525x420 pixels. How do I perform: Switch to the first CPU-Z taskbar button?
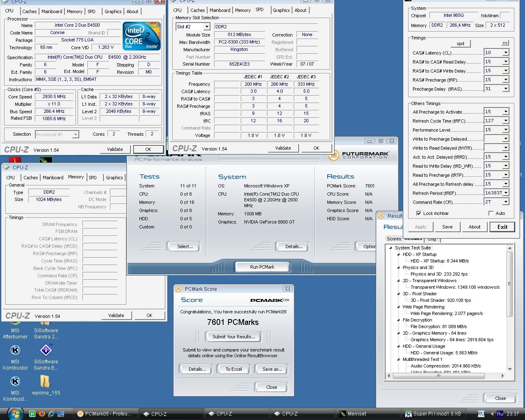tap(171, 414)
